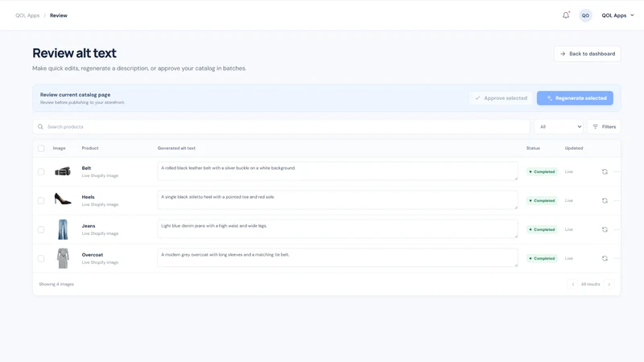
Task: Click Completed badge in Overcoat row
Action: pos(542,258)
